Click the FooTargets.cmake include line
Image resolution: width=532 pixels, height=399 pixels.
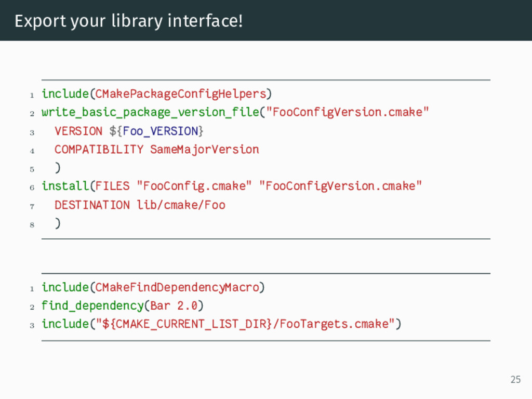coord(221,324)
